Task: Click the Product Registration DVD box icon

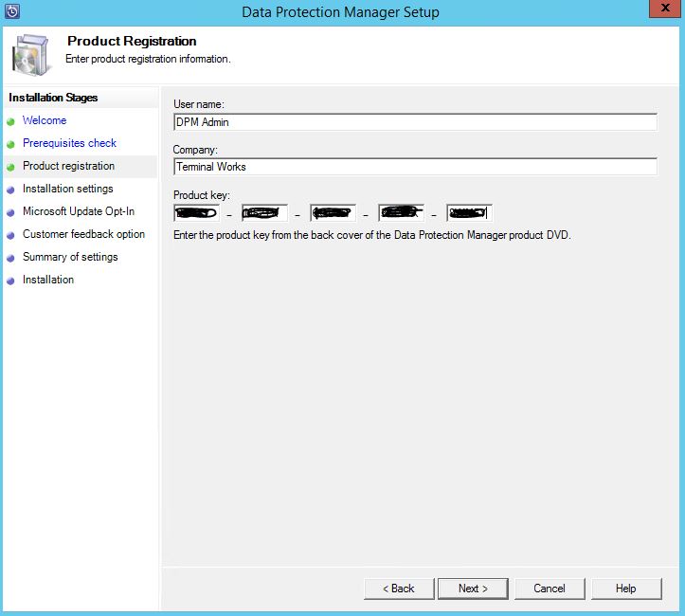Action: pos(31,54)
